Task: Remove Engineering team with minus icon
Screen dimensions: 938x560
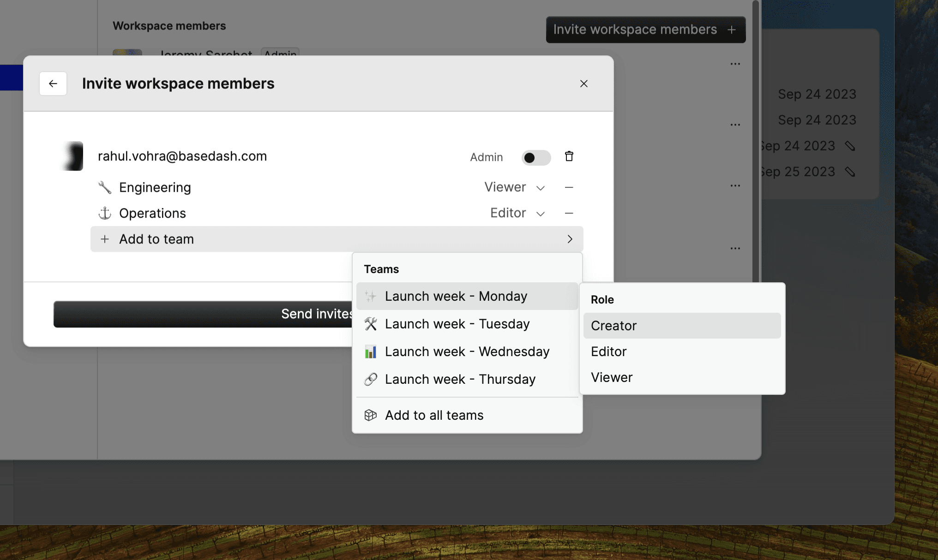Action: (x=569, y=187)
